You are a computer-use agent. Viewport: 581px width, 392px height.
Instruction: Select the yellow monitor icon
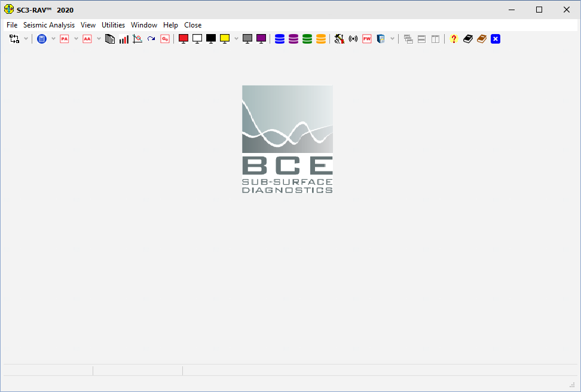pos(225,39)
